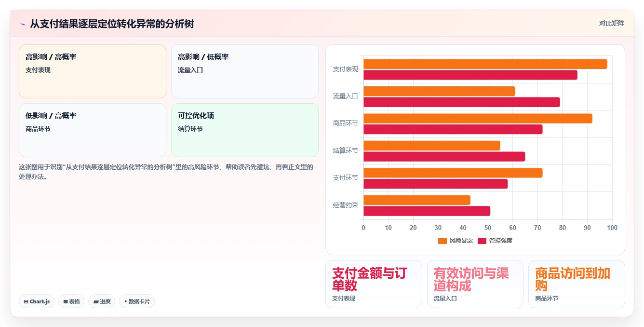Select the 高影响 / 高概率 quadrant card
This screenshot has width=644, height=327.
pos(93,71)
